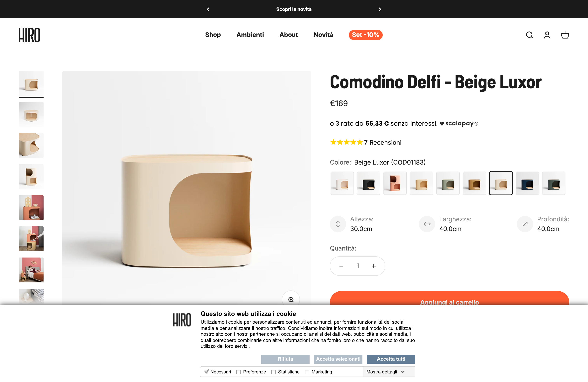Enable the Marketing cookie checkbox
This screenshot has height=382, width=588.
[x=307, y=372]
